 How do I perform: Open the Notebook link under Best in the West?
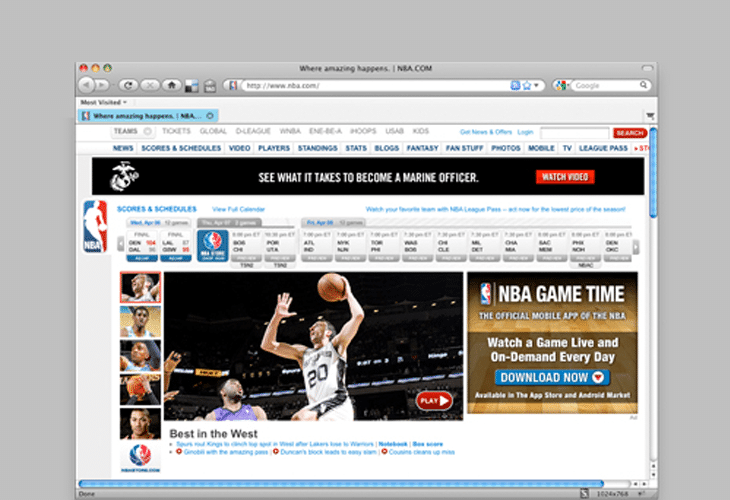click(393, 444)
